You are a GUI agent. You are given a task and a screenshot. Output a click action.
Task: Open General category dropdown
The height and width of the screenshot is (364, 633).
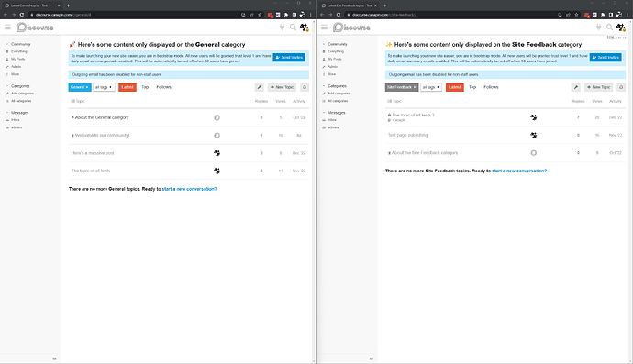coord(80,87)
